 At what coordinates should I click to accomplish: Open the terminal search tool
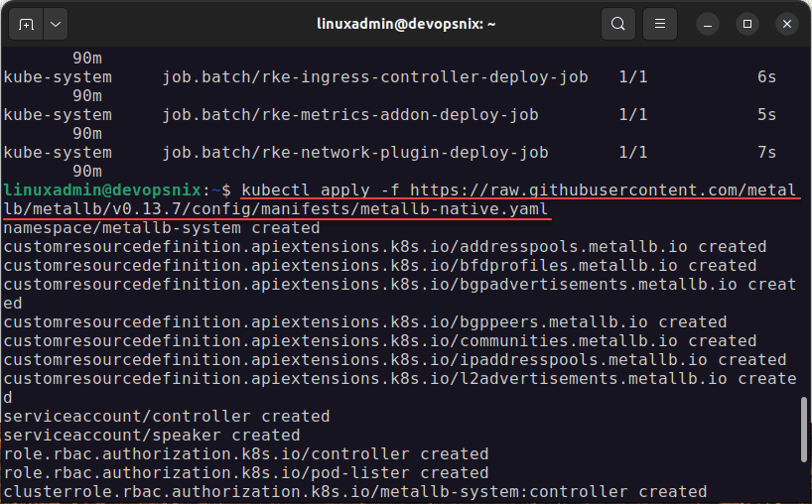(x=618, y=24)
